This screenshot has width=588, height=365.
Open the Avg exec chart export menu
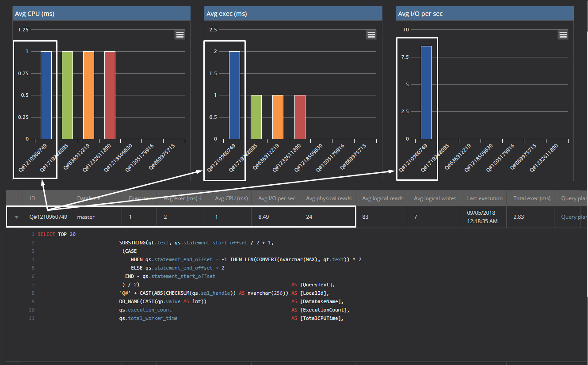tap(371, 34)
